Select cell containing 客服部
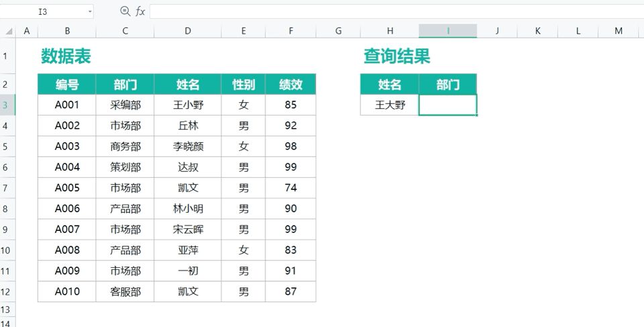This screenshot has width=644, height=327. (125, 291)
